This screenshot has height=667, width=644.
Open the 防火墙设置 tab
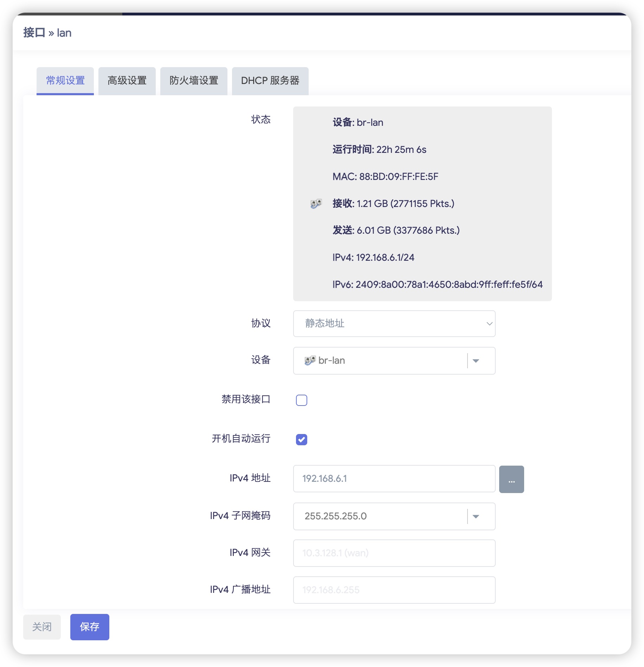coord(194,81)
